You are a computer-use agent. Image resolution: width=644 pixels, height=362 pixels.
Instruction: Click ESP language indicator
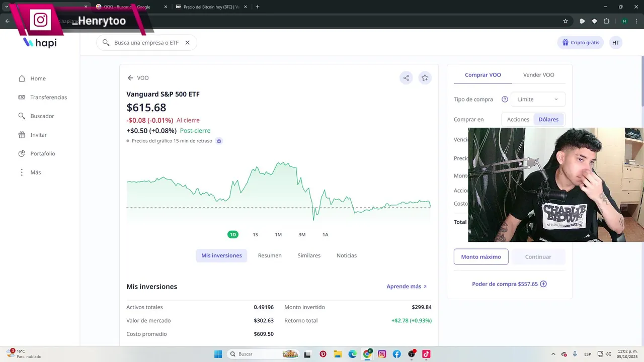coord(588,354)
